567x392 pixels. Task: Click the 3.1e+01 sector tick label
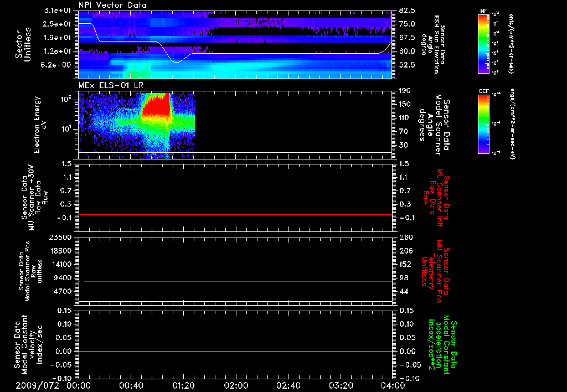pos(59,11)
